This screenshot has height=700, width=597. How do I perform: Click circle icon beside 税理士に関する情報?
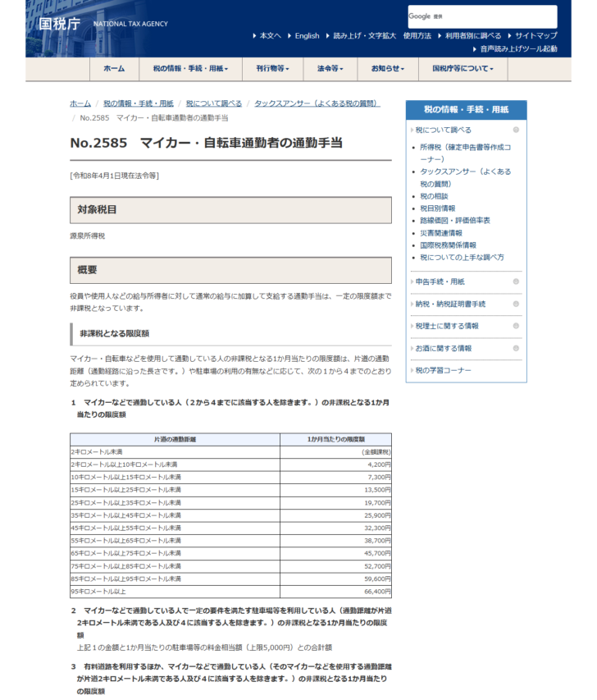coord(516,326)
